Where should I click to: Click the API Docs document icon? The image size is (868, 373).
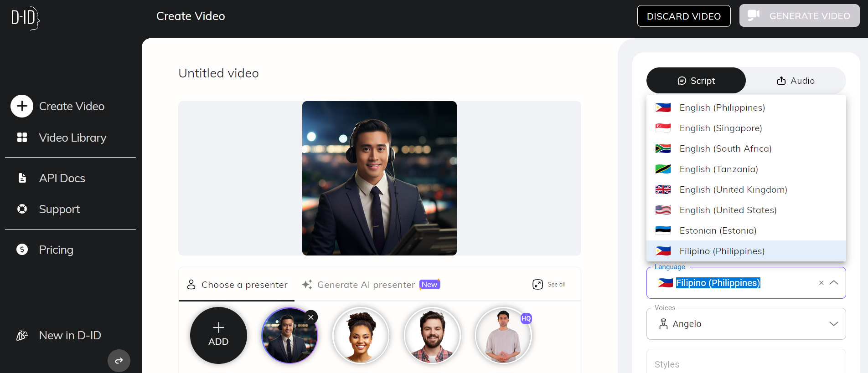pyautogui.click(x=22, y=178)
